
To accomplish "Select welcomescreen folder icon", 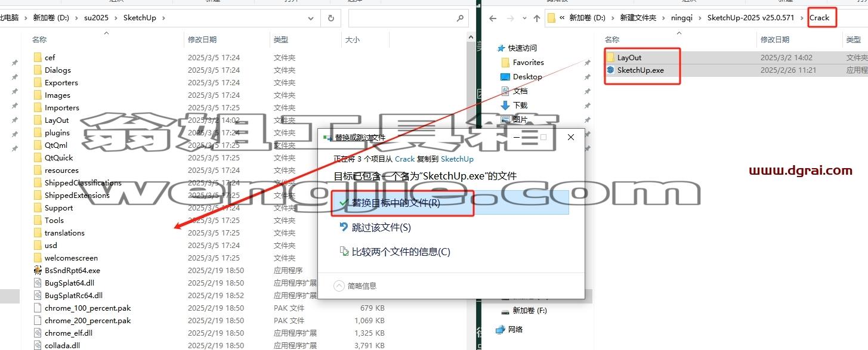I will click(x=38, y=258).
